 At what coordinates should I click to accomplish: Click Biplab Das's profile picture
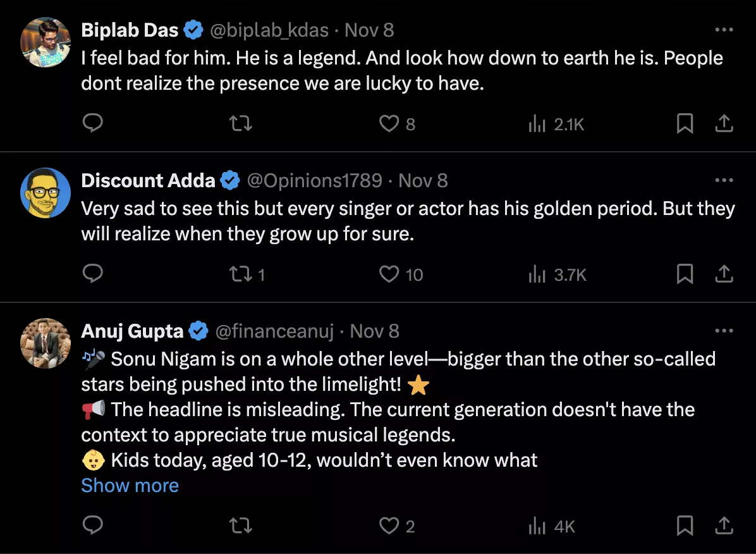tap(45, 43)
